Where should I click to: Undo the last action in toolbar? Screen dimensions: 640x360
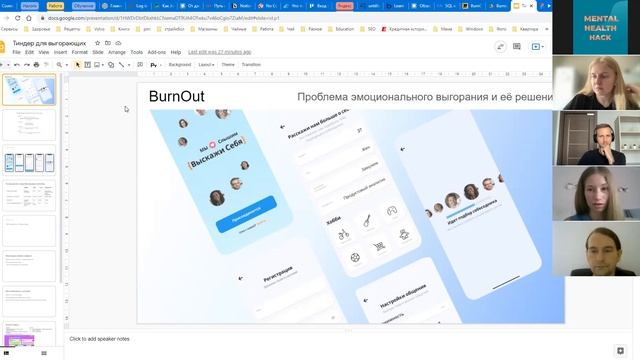pyautogui.click(x=17, y=65)
